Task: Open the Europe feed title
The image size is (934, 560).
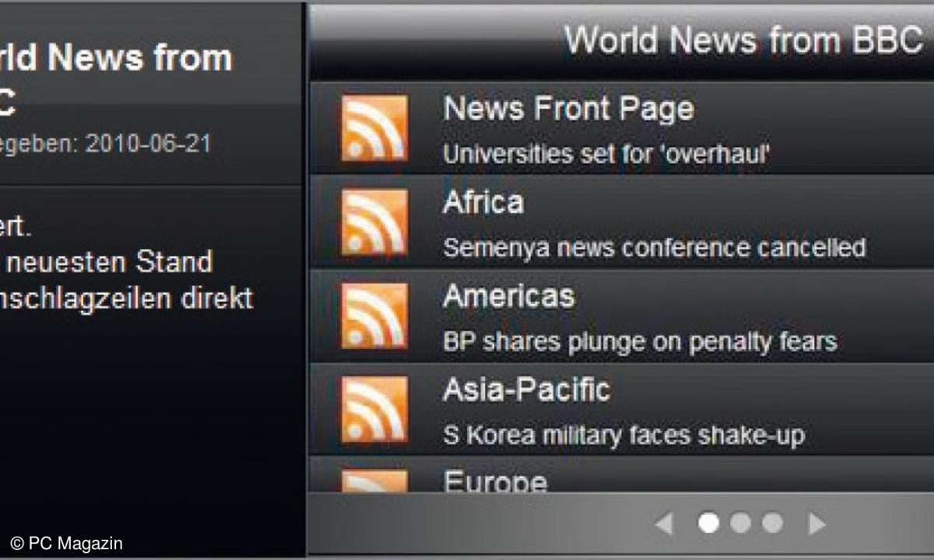Action: tap(495, 481)
